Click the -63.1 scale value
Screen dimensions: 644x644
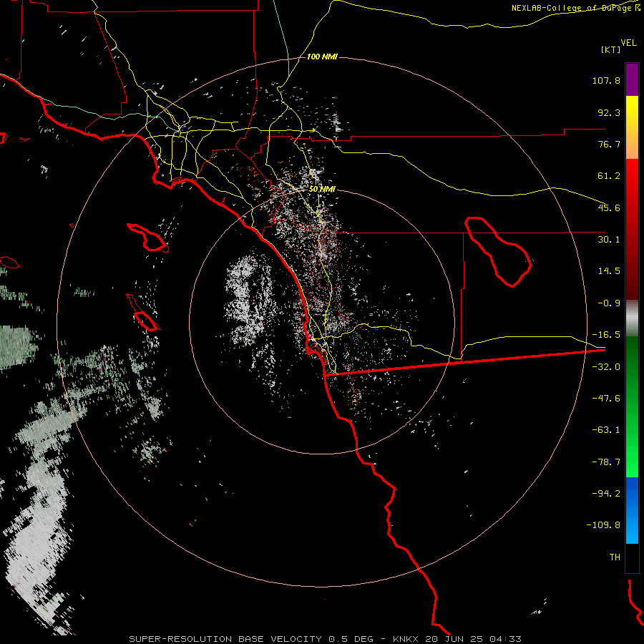[606, 430]
